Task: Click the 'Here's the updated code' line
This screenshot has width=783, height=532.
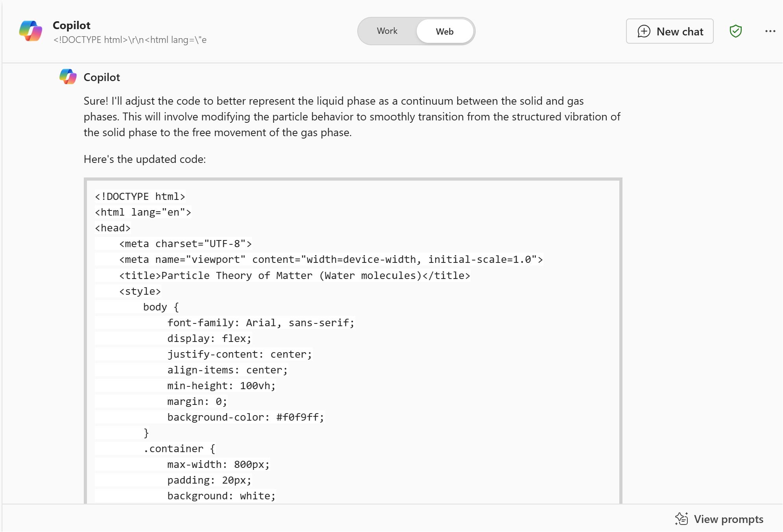Action: (145, 159)
